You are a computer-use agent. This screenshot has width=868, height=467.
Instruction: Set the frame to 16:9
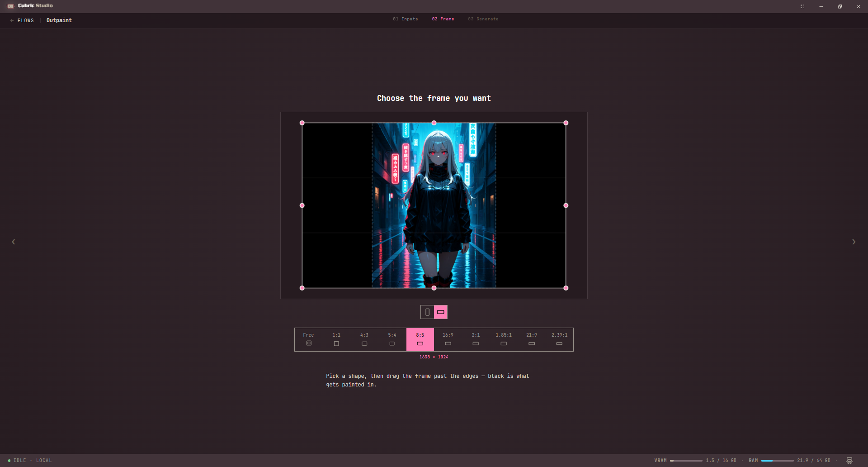click(x=448, y=339)
